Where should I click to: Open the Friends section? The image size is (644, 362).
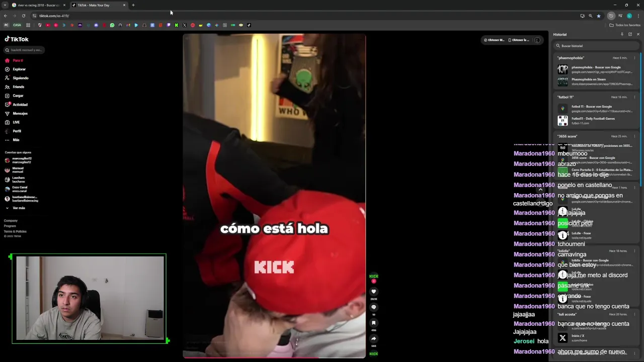(15, 87)
